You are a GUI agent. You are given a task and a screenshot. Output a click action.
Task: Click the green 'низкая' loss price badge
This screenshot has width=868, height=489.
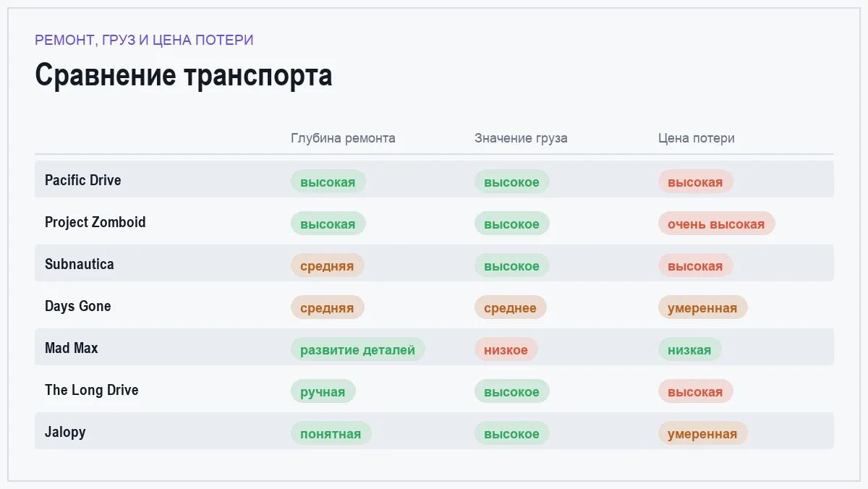[x=690, y=349]
